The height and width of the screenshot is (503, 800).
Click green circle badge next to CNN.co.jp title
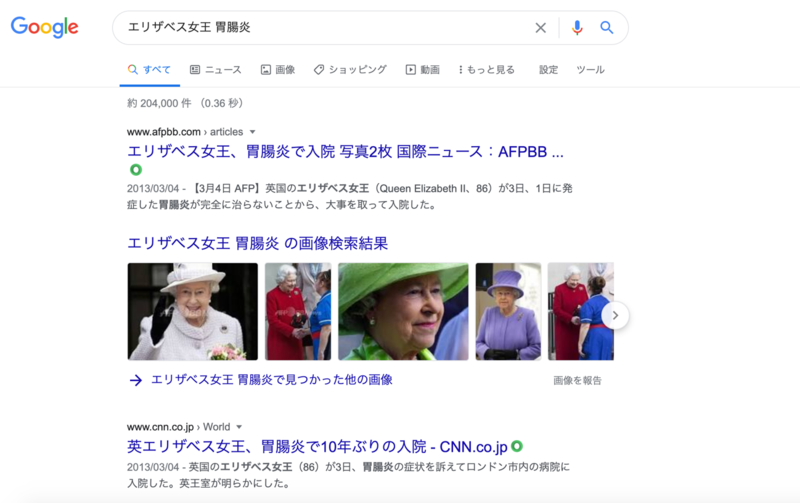[x=517, y=446]
